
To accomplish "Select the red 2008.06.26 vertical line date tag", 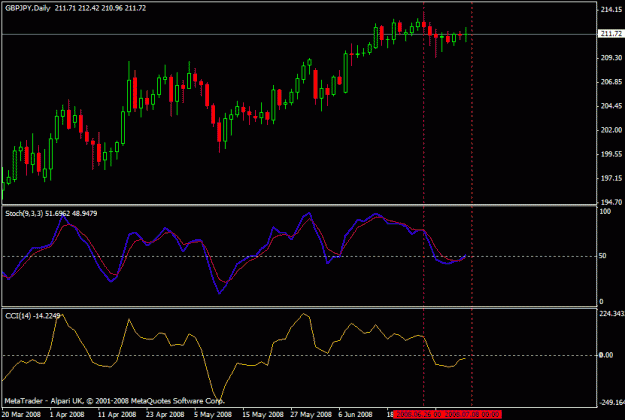I will (418, 414).
